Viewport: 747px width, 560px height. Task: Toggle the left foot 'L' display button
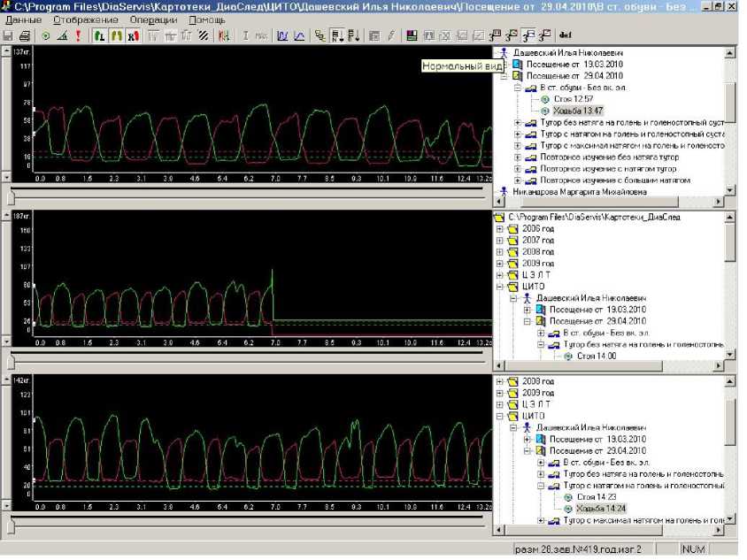99,36
